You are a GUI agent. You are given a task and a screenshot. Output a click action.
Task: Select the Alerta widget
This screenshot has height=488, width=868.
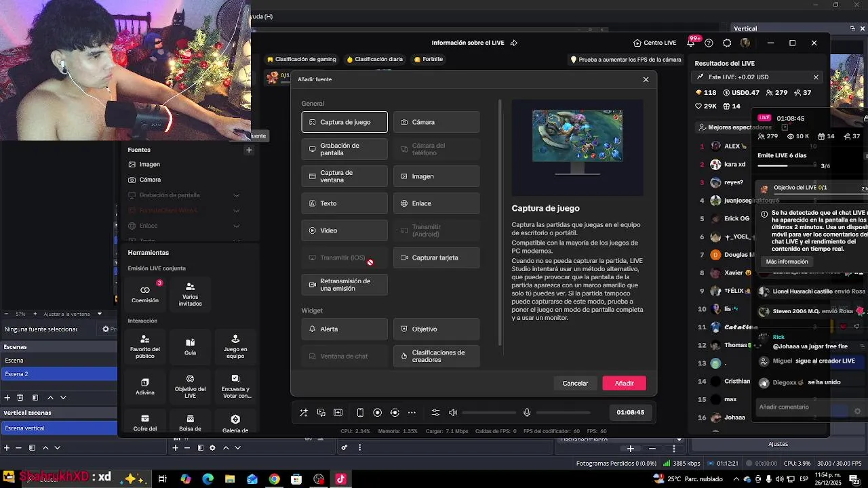(x=344, y=329)
